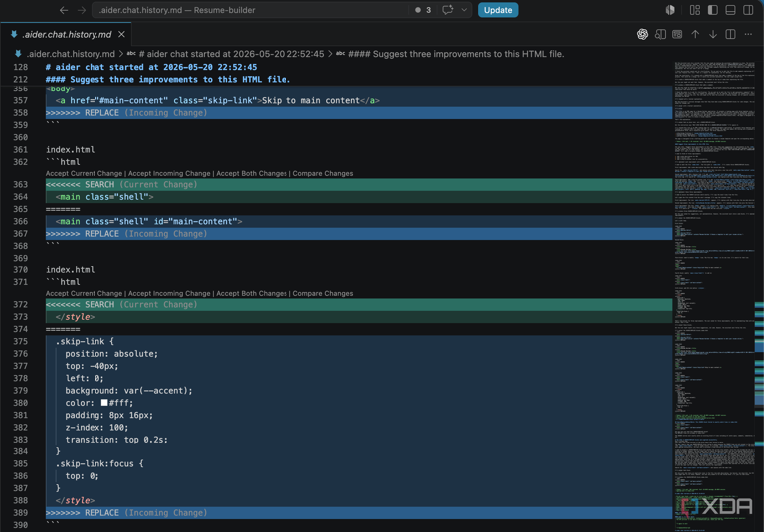
Task: Toggle the bottom panel
Action: coord(730,10)
